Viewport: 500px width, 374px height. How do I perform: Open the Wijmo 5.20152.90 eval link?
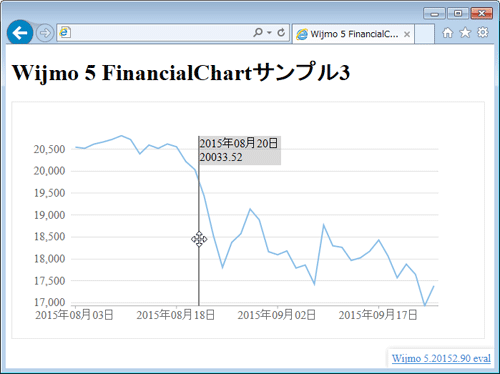pos(441,358)
